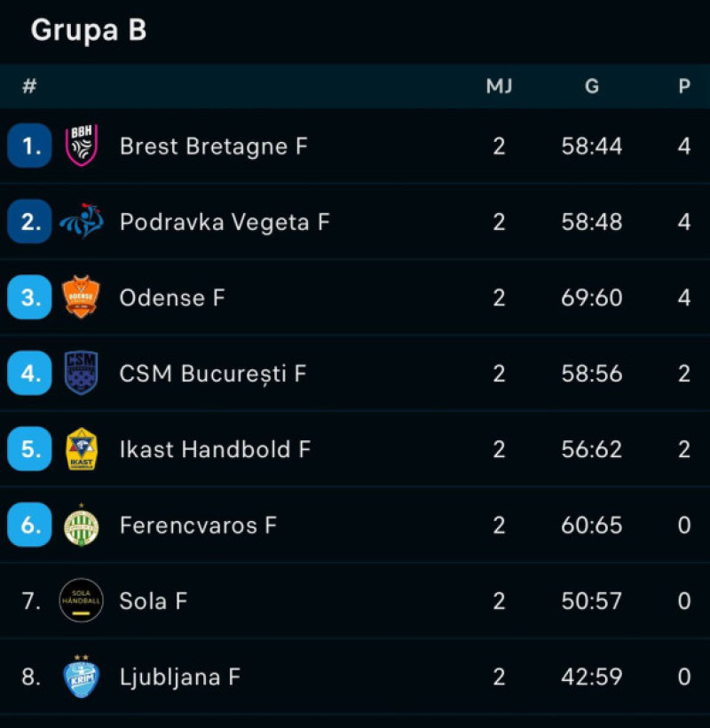Click the Podravka Vegeta team logo
The image size is (710, 728).
click(x=82, y=221)
